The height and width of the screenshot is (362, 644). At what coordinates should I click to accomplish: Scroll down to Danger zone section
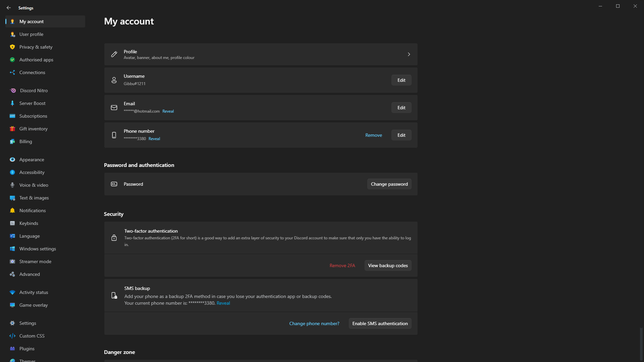(x=119, y=352)
